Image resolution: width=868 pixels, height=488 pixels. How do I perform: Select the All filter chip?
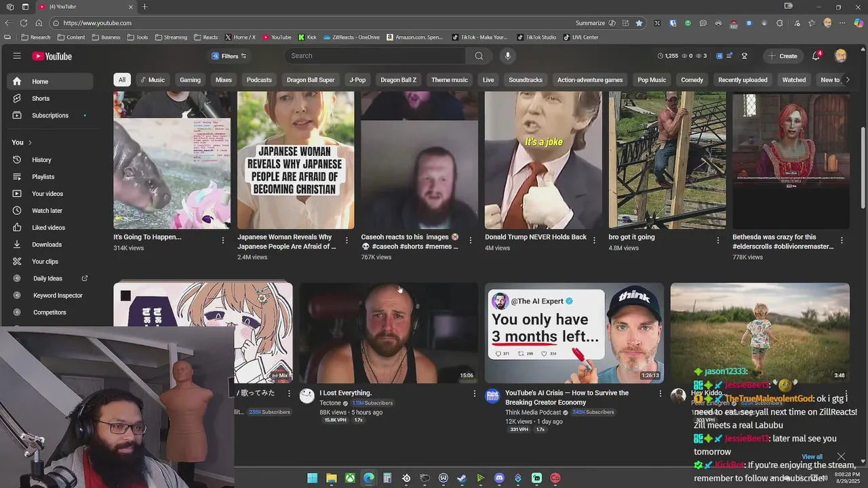pyautogui.click(x=122, y=80)
